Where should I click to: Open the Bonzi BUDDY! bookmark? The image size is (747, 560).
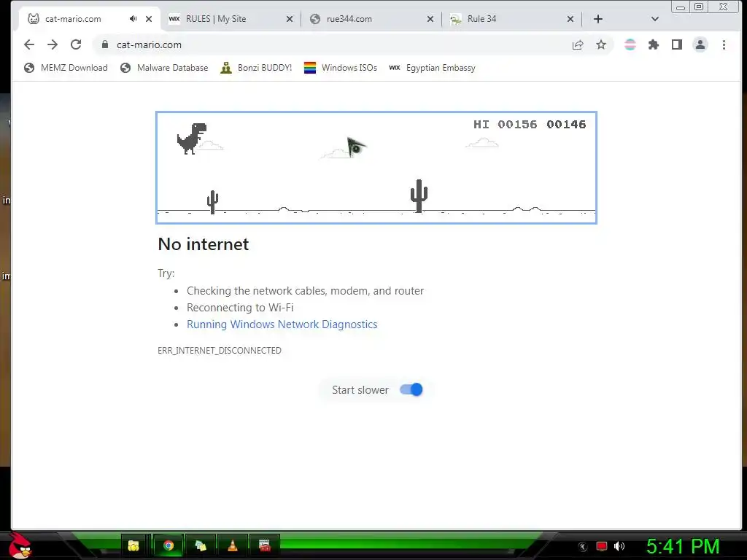(256, 68)
